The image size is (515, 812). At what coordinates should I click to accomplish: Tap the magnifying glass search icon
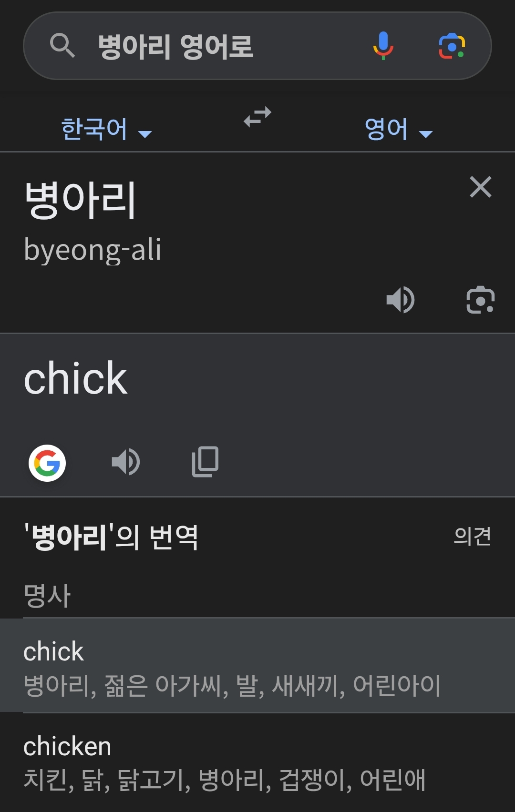point(62,46)
